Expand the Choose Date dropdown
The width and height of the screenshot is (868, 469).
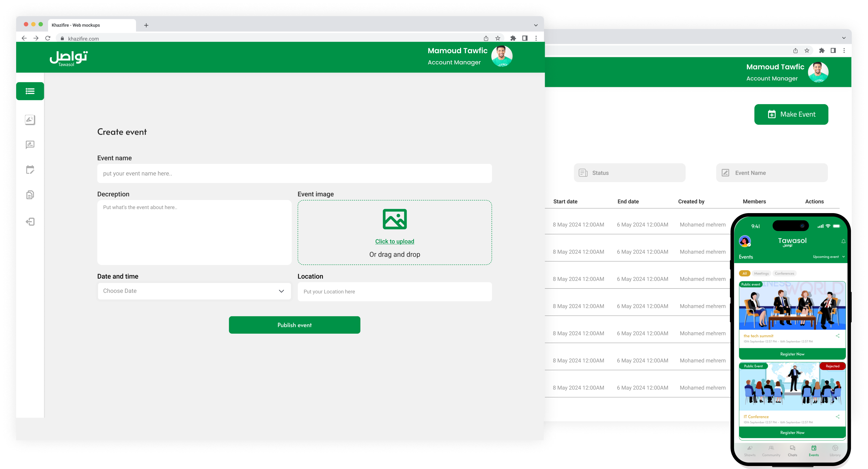[x=194, y=291]
